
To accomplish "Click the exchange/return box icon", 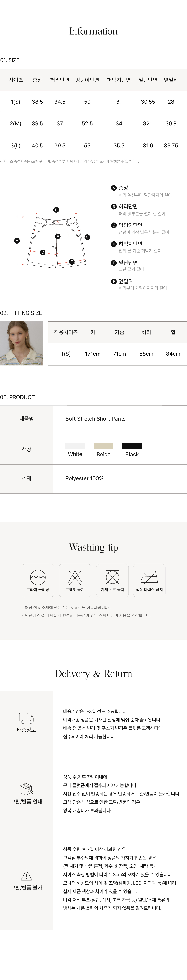I will point(26,789).
